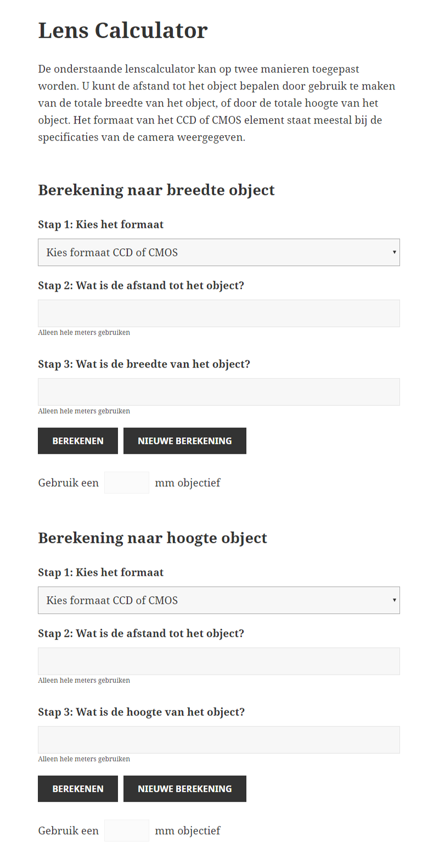
Task: Open the format dropdown under breedte object
Action: pyautogui.click(x=218, y=253)
